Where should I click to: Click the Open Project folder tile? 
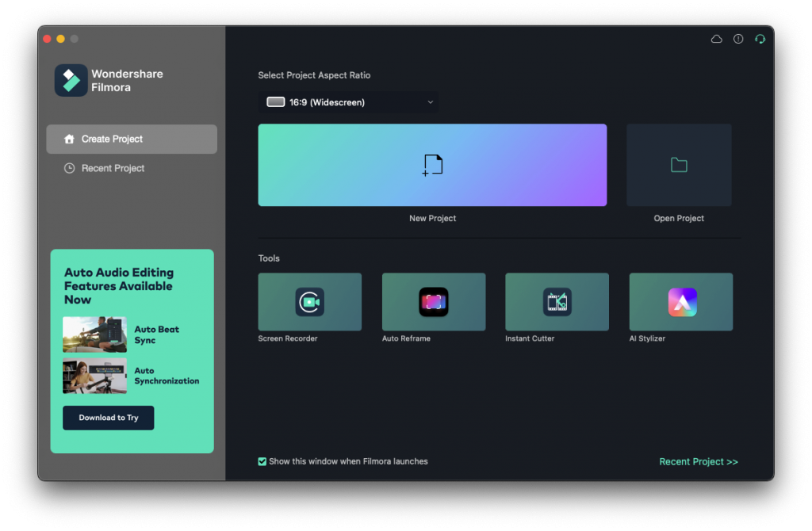pos(679,165)
